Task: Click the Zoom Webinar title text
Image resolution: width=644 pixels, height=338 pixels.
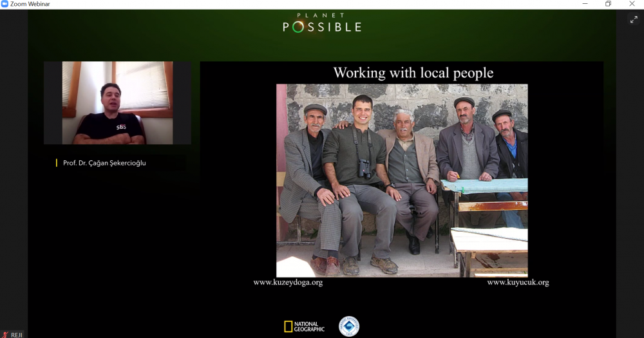Action: click(30, 4)
